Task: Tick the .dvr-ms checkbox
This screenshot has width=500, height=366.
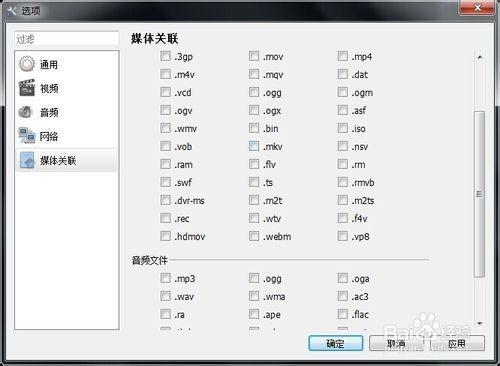Action: click(165, 200)
